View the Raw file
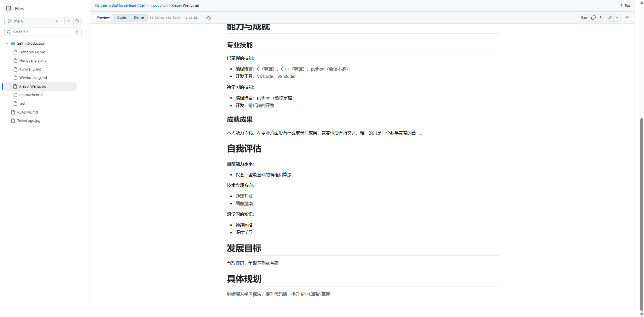Screen dimensions: 644x317 pos(584,17)
